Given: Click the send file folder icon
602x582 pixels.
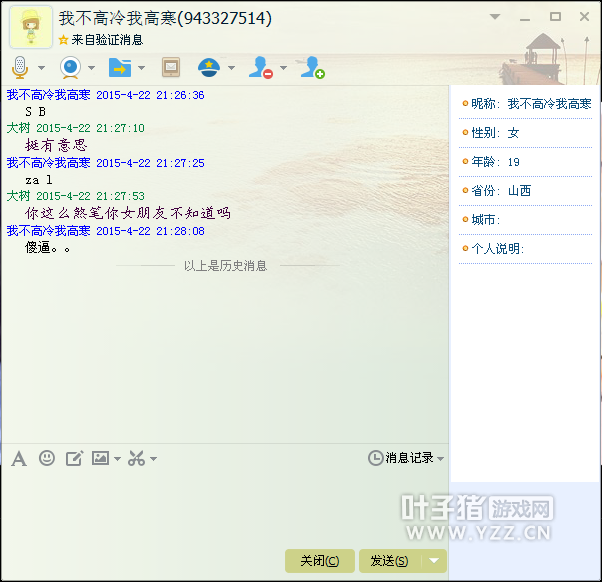Looking at the screenshot, I should point(119,68).
